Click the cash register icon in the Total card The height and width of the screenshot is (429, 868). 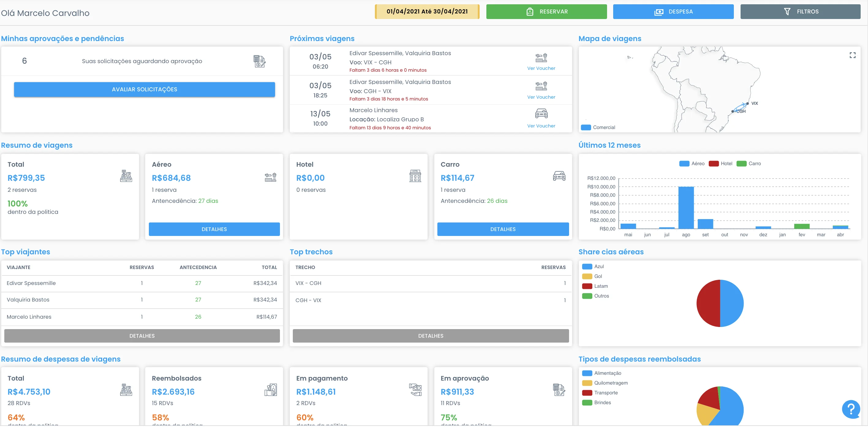[126, 176]
